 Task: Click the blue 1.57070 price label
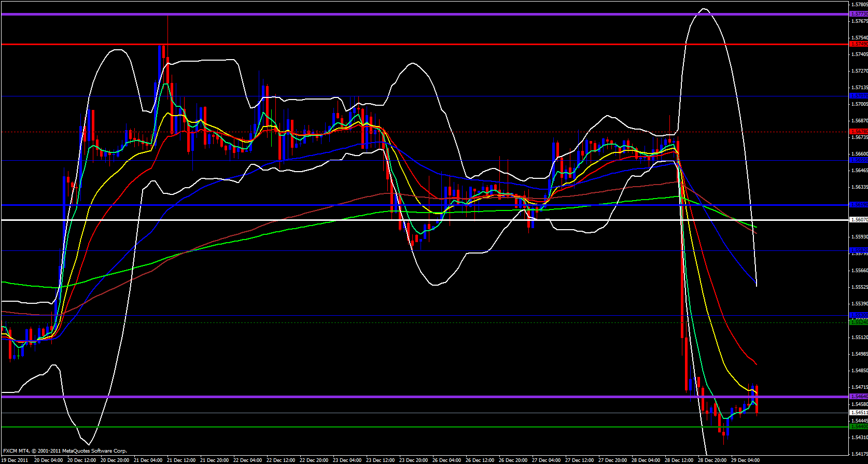859,96
